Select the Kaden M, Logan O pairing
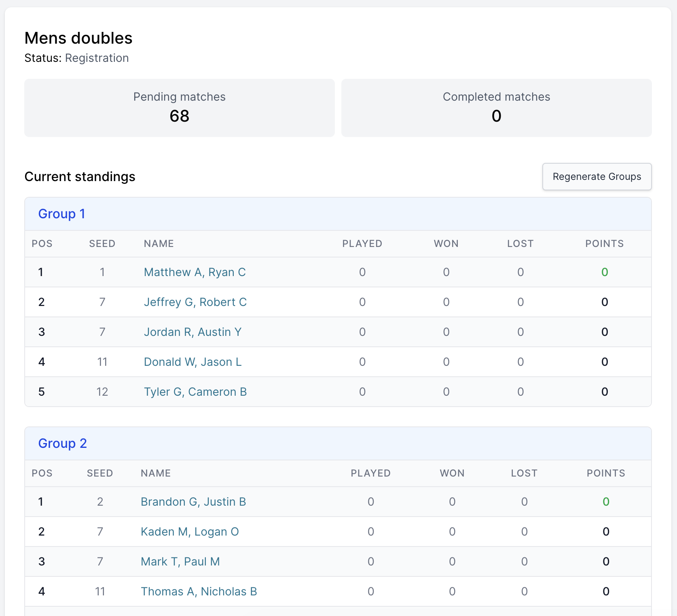Screen dimensions: 677x616 click(x=190, y=532)
